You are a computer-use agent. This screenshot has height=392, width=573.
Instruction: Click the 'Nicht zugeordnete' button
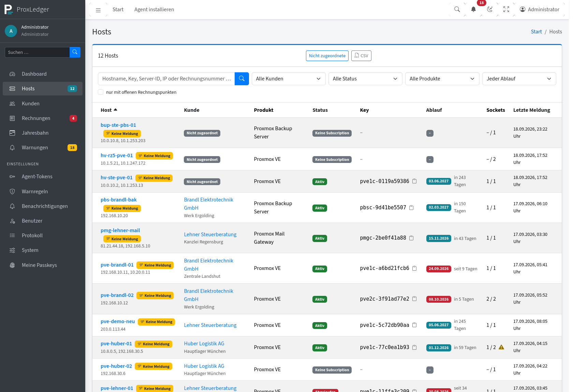coord(327,56)
